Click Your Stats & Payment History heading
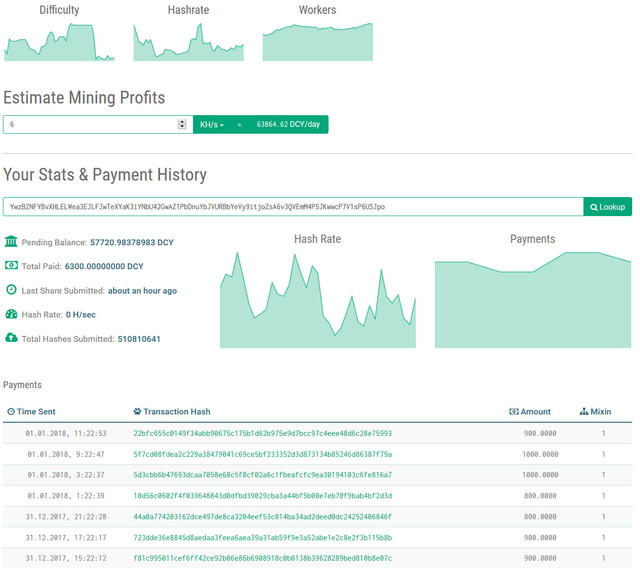The width and height of the screenshot is (640, 574). click(105, 175)
